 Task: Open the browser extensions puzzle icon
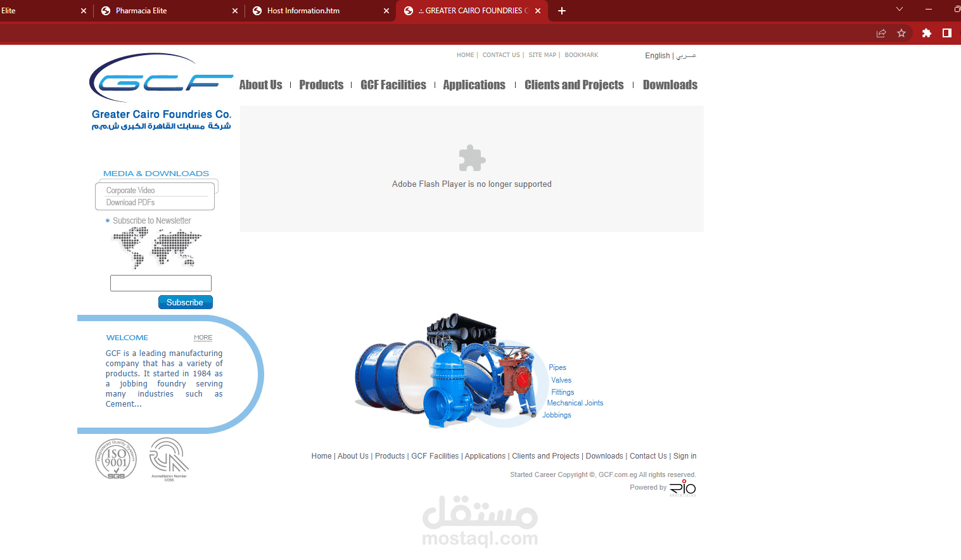click(x=926, y=33)
